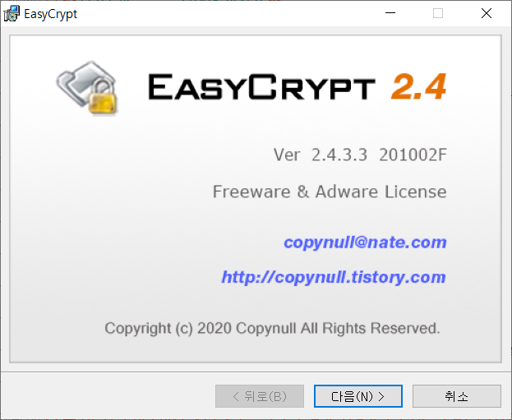The image size is (512, 420).
Task: Click the right chevron on 다음(N) button
Action: 381,396
